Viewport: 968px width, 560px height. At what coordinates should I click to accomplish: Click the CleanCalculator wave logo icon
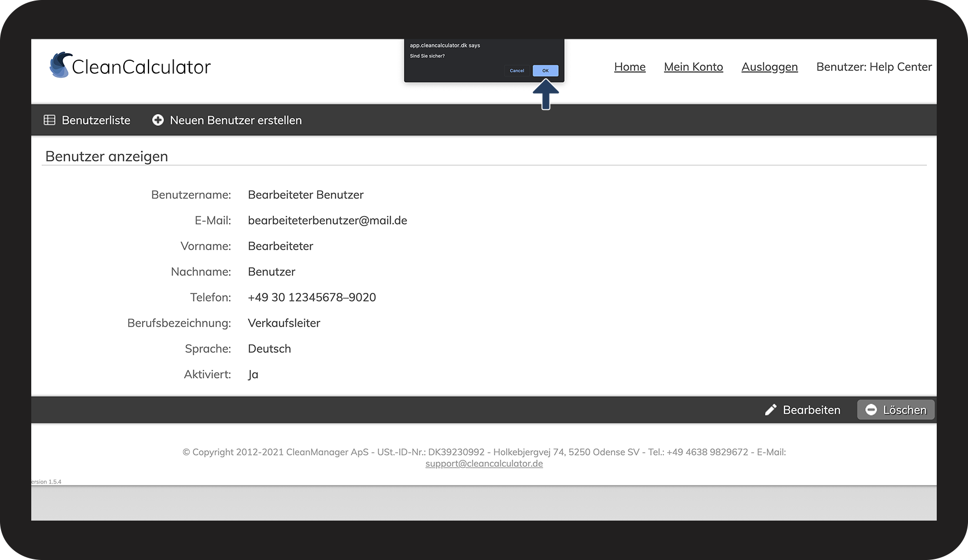click(x=60, y=65)
